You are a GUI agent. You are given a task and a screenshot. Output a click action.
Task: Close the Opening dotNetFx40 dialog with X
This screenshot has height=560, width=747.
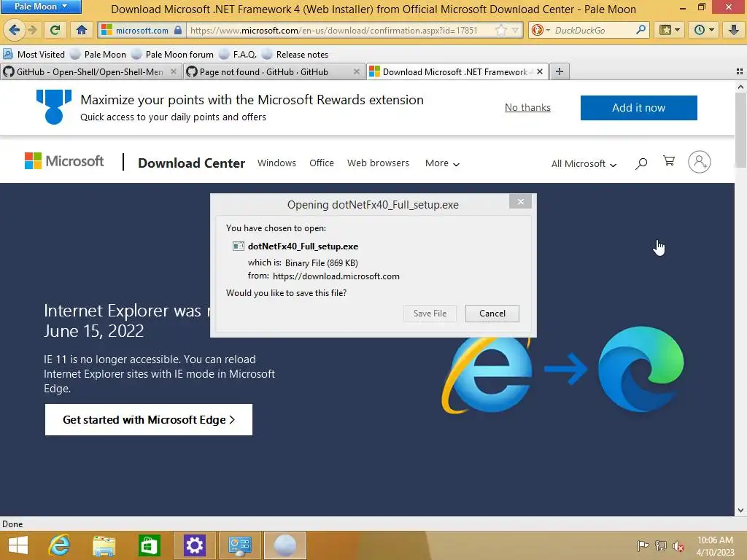(x=520, y=202)
